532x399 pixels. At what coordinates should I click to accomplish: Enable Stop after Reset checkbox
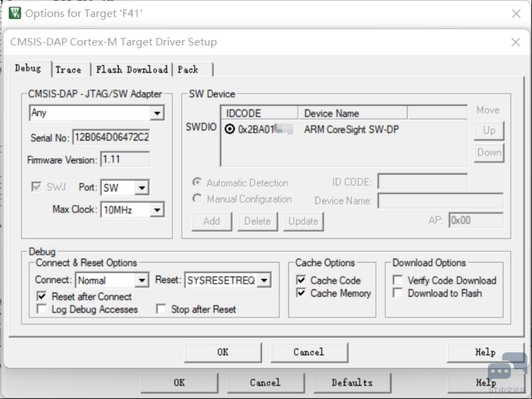(161, 309)
